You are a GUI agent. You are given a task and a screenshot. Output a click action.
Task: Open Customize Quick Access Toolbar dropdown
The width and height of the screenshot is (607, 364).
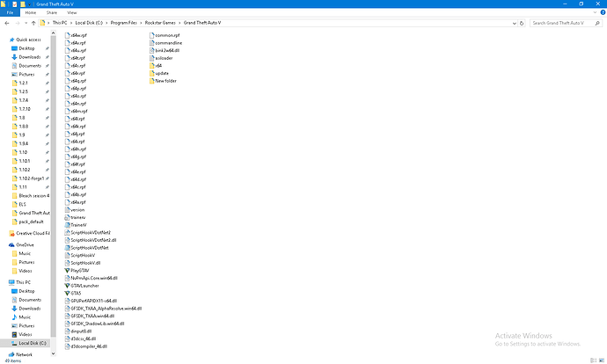click(x=29, y=4)
